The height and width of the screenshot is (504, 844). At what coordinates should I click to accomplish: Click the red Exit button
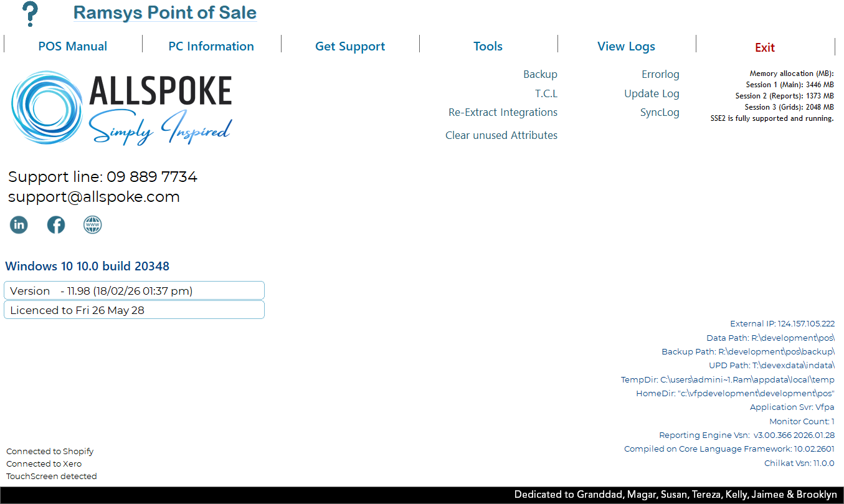pyautogui.click(x=764, y=47)
